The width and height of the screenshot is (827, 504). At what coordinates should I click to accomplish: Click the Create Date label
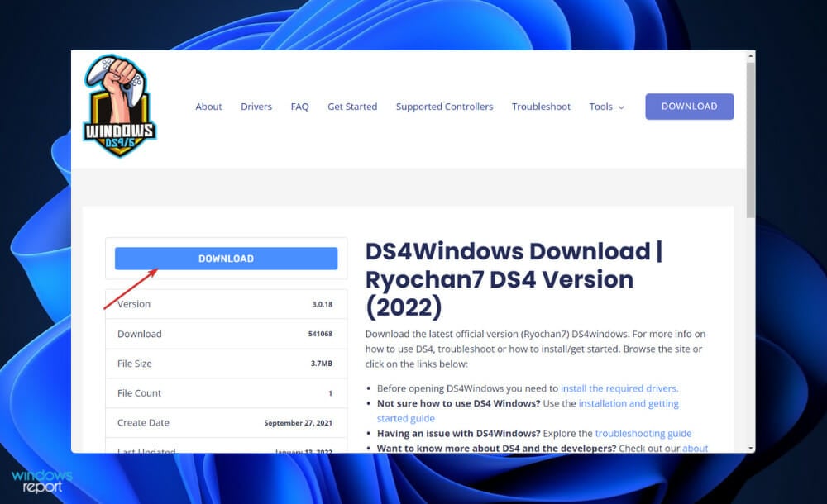point(143,422)
